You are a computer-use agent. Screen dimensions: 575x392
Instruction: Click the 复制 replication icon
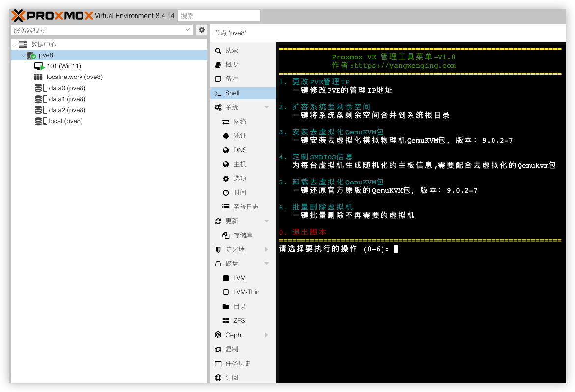click(x=219, y=349)
